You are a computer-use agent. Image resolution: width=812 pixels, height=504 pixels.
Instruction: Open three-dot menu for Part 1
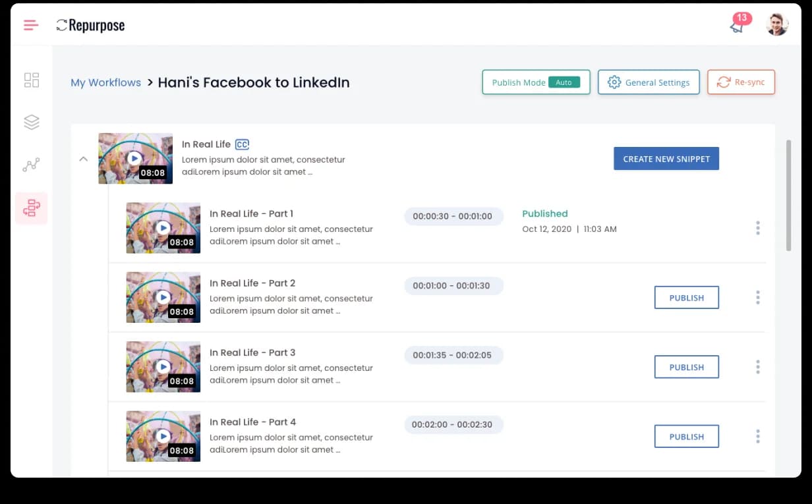[x=757, y=228]
